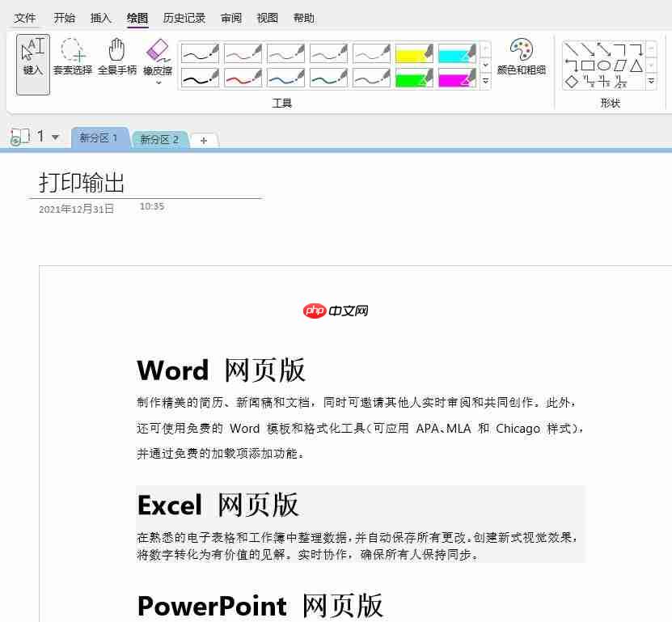Image resolution: width=672 pixels, height=622 pixels.
Task: Choose the double-headed arrow shape
Action: click(604, 49)
